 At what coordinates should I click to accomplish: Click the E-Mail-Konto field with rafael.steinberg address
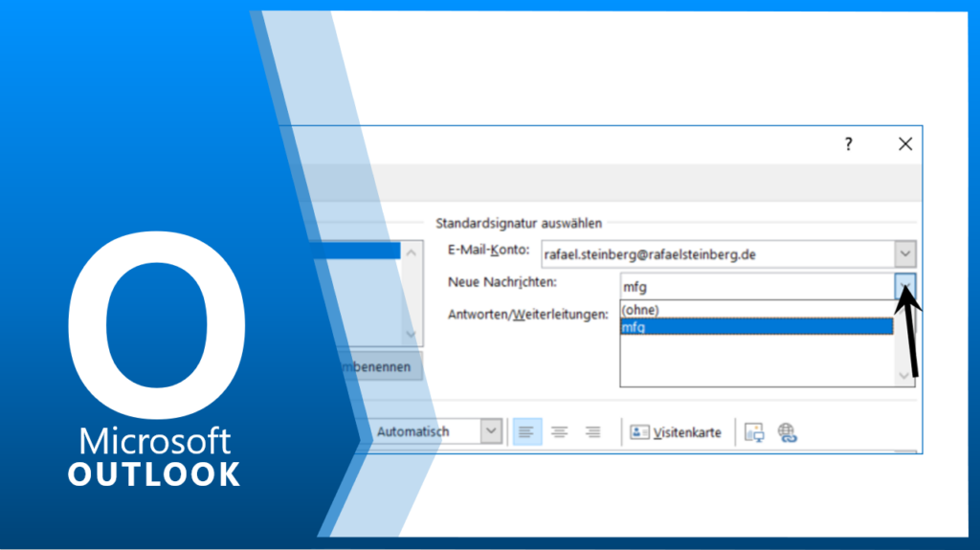coord(718,254)
